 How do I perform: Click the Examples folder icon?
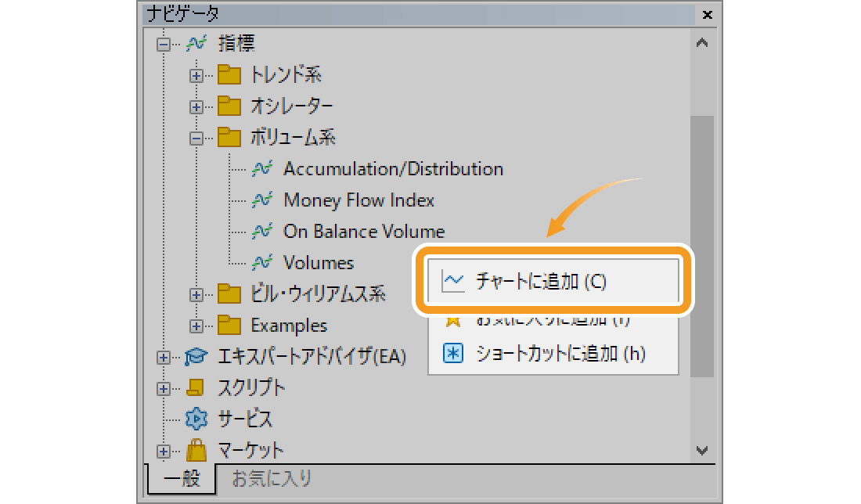point(229,326)
